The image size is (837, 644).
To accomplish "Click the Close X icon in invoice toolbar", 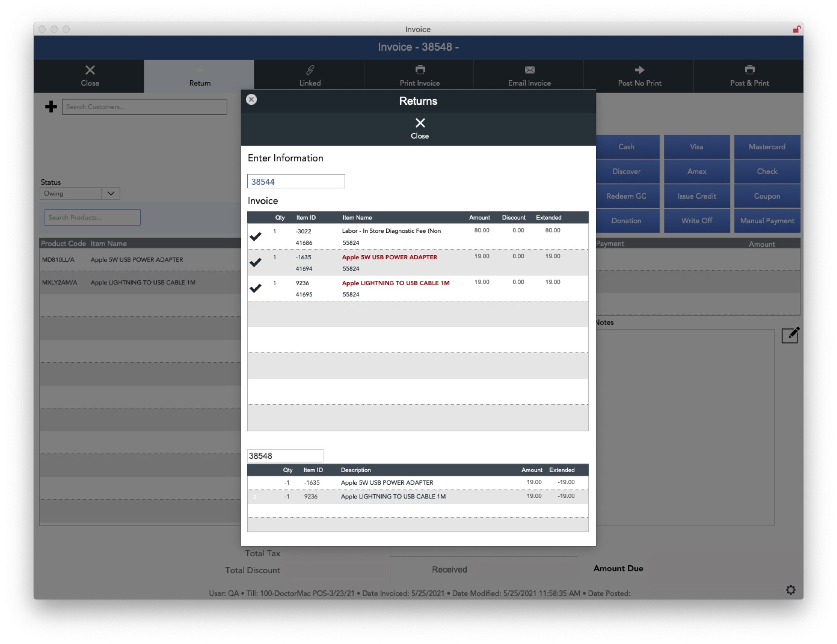I will click(90, 70).
